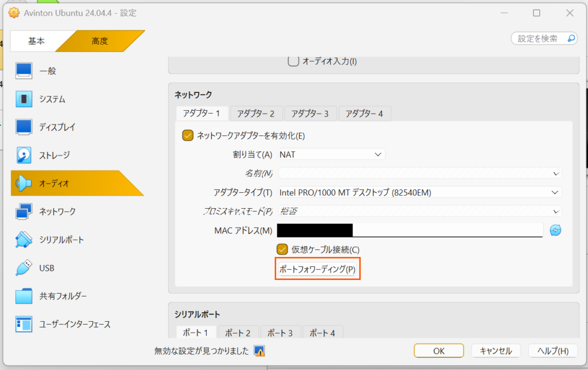Click the warning icon beside 無効な設定が見つかりました
Image resolution: width=588 pixels, height=370 pixels.
[x=259, y=351]
